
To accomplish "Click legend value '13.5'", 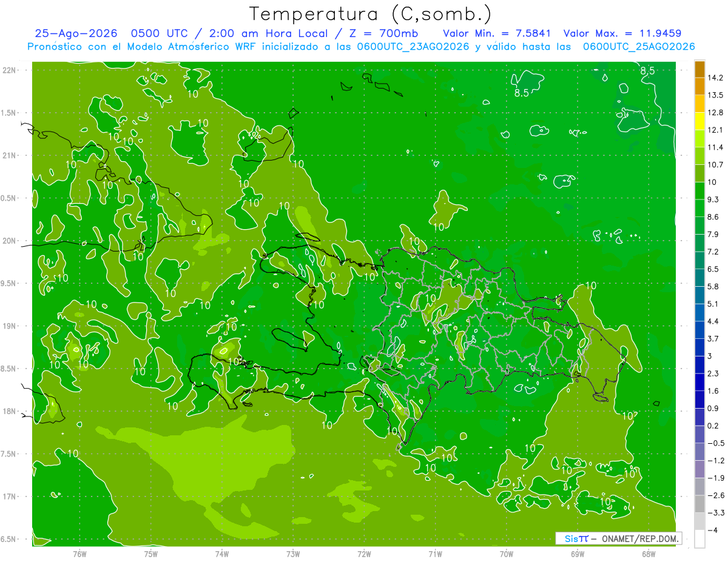I will (715, 95).
